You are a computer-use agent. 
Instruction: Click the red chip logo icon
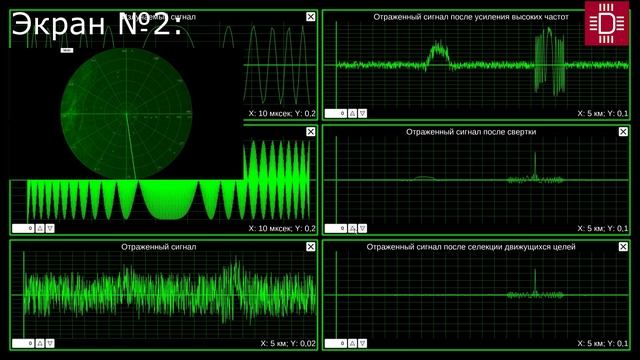coord(607,23)
